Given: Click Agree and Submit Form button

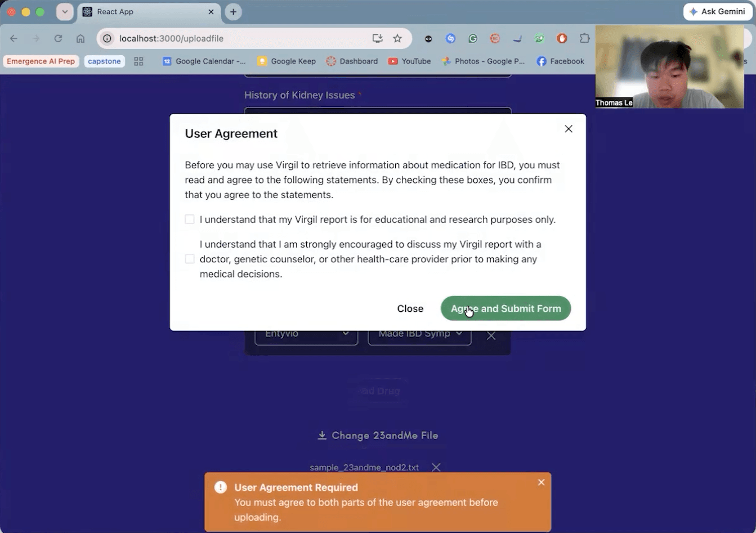Looking at the screenshot, I should [x=506, y=308].
